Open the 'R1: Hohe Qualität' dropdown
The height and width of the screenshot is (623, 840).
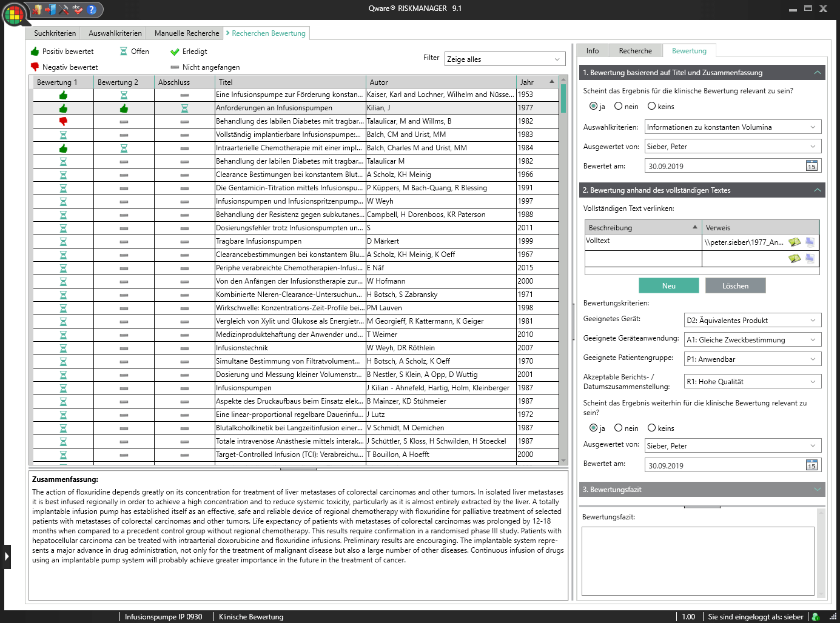pos(753,382)
